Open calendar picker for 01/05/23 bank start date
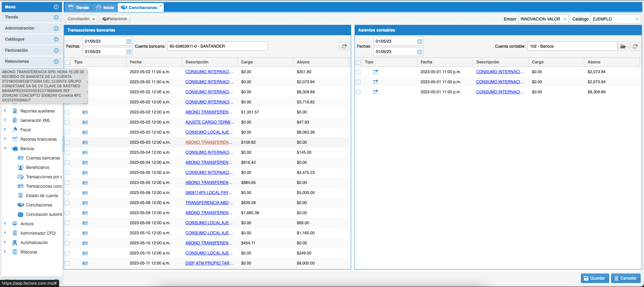This screenshot has width=644, height=287. point(129,41)
